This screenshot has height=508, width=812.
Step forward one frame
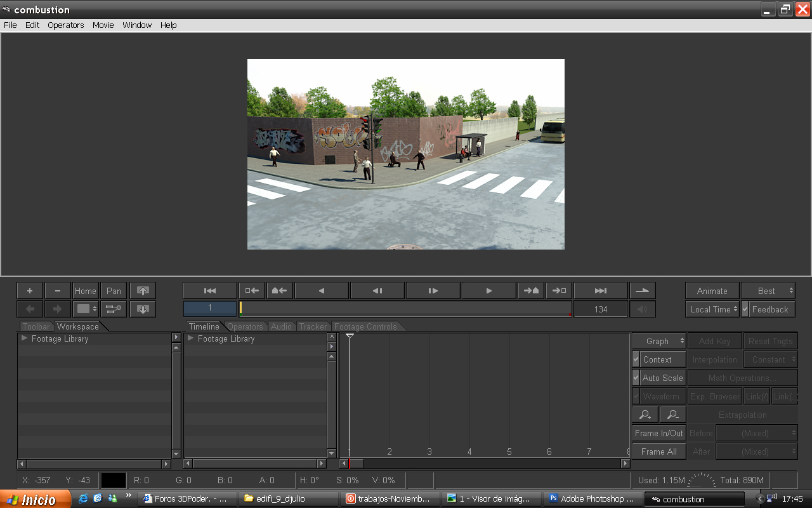(433, 291)
